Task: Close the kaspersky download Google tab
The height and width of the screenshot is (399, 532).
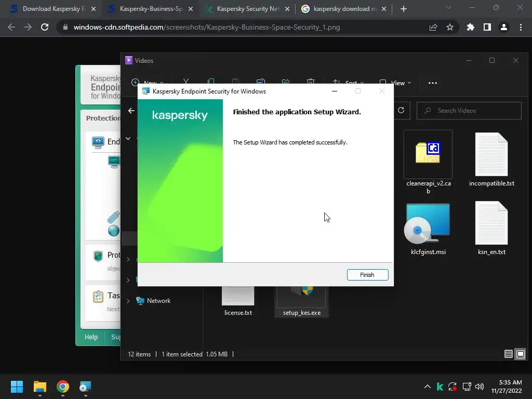Action: click(x=384, y=9)
